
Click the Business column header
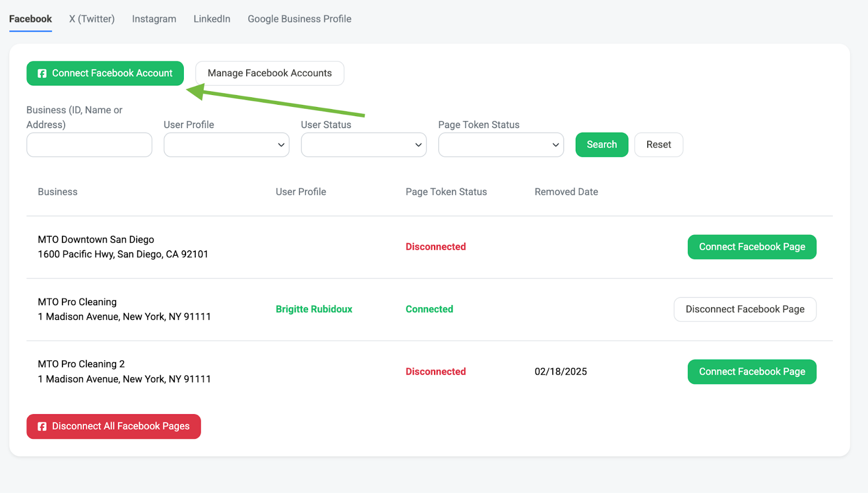[58, 192]
